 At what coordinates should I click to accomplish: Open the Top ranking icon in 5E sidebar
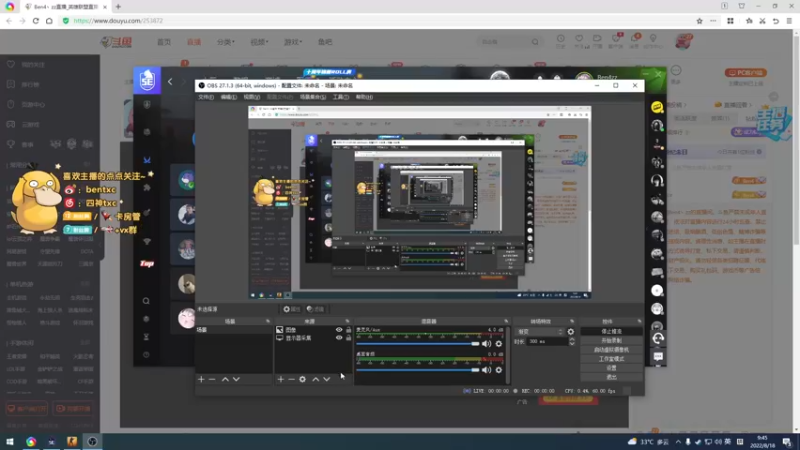click(146, 264)
